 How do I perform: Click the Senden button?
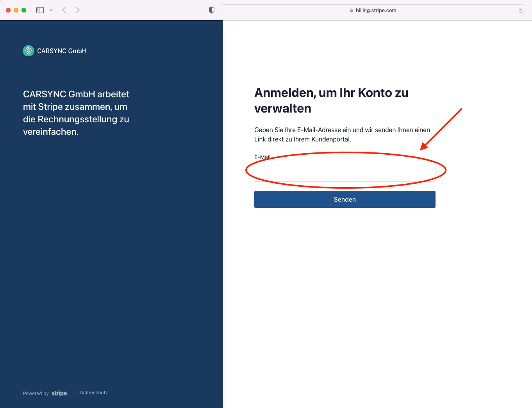pyautogui.click(x=345, y=199)
